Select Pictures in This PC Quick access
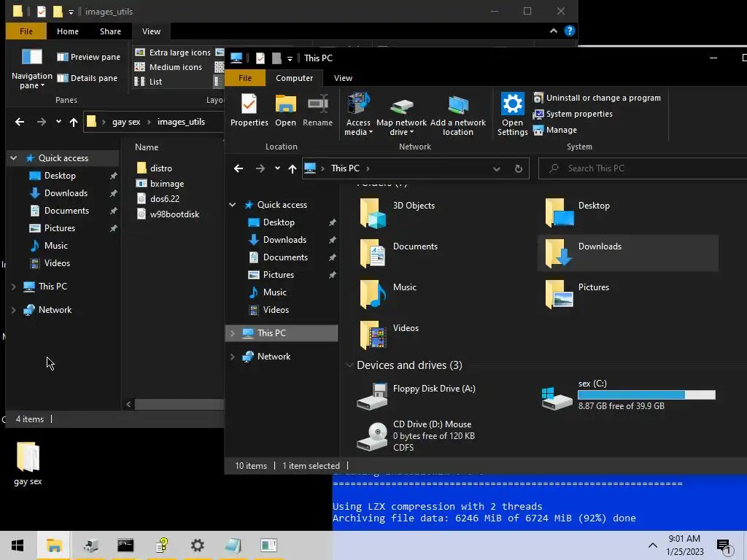This screenshot has height=560, width=747. coord(278,275)
